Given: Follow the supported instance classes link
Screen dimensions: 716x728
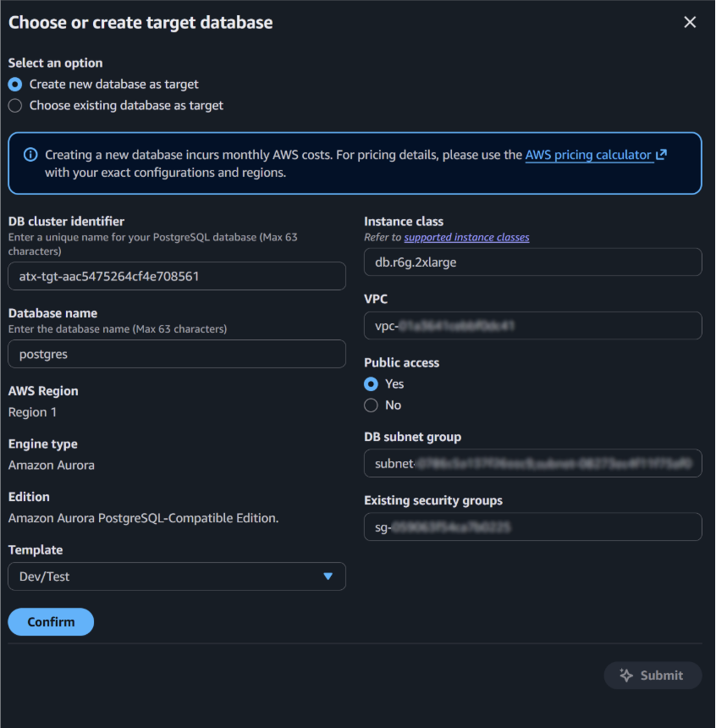Looking at the screenshot, I should 466,237.
